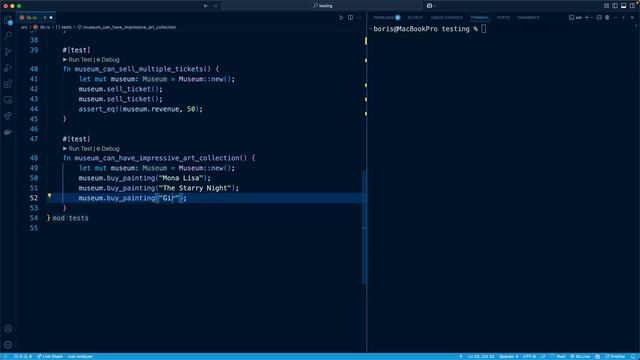Switch to Debug Console panel tab

[x=447, y=18]
